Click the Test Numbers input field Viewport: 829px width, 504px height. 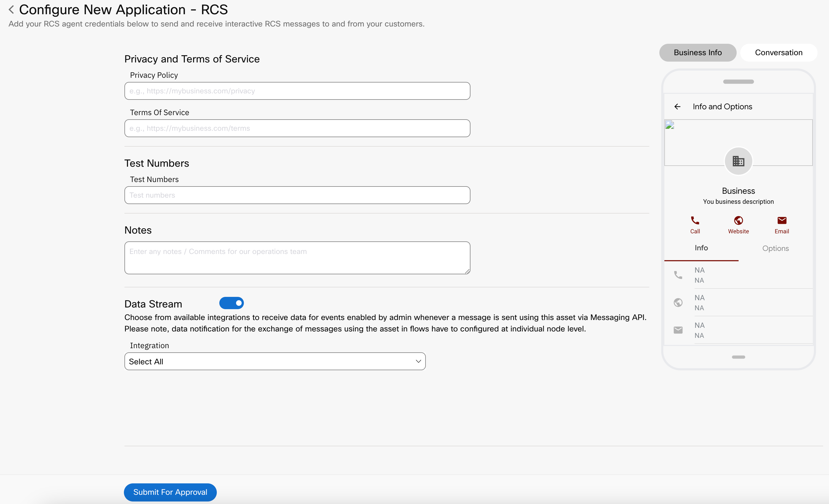point(297,195)
